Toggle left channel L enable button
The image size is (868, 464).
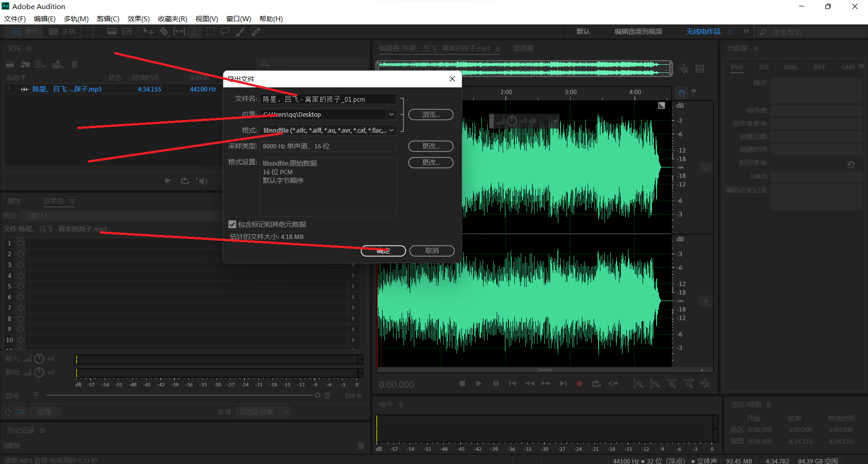[x=705, y=168]
